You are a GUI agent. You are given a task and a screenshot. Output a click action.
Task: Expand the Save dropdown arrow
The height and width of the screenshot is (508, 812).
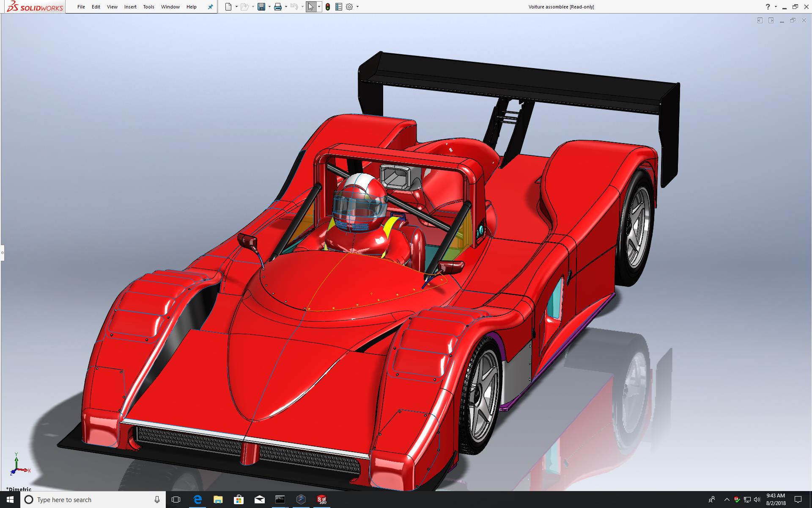[269, 7]
